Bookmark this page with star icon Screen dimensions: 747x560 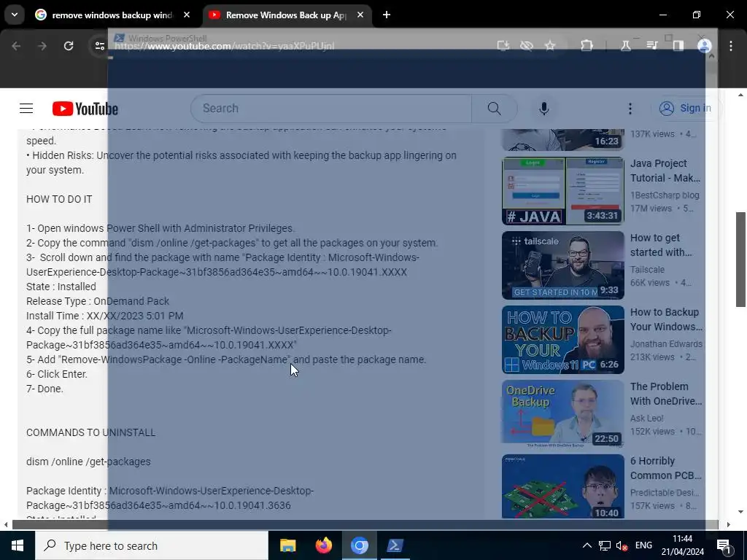pyautogui.click(x=550, y=46)
